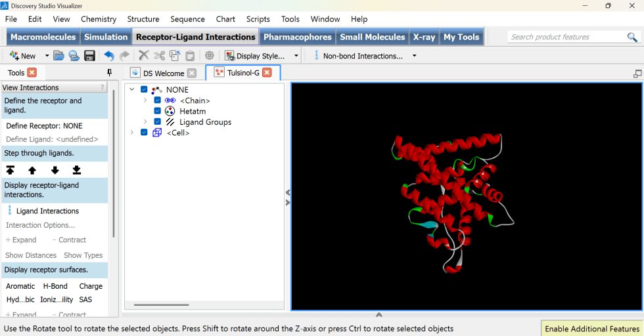Click the New document icon
The height and width of the screenshot is (336, 644).
click(x=14, y=56)
